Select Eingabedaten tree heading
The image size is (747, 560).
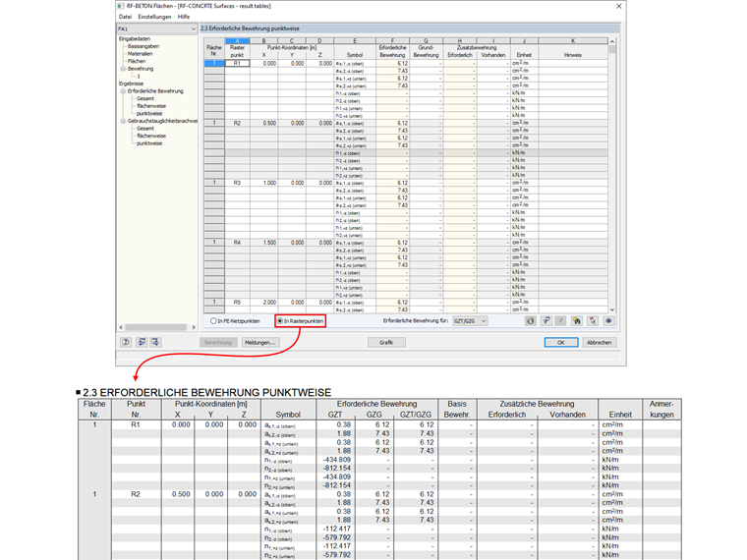tap(135, 38)
